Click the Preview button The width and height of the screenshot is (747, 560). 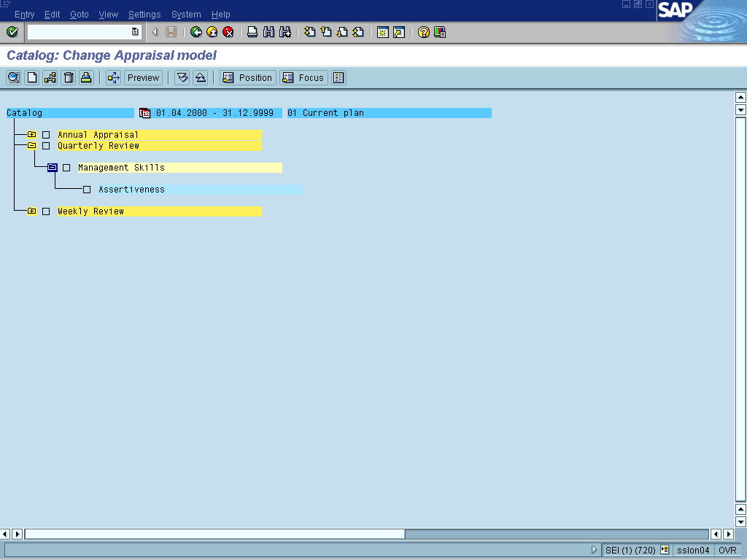click(144, 77)
